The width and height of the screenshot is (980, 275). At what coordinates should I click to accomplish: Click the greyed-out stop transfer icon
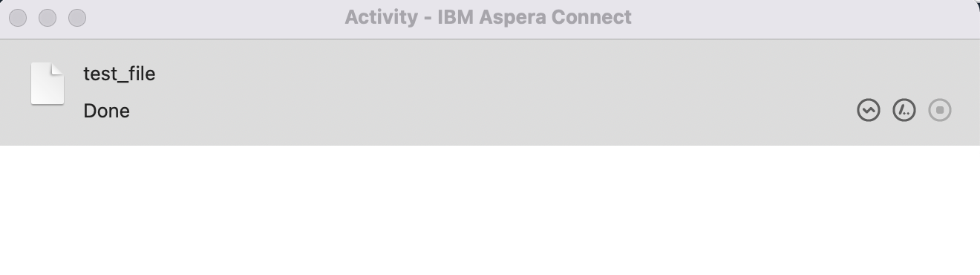point(940,111)
